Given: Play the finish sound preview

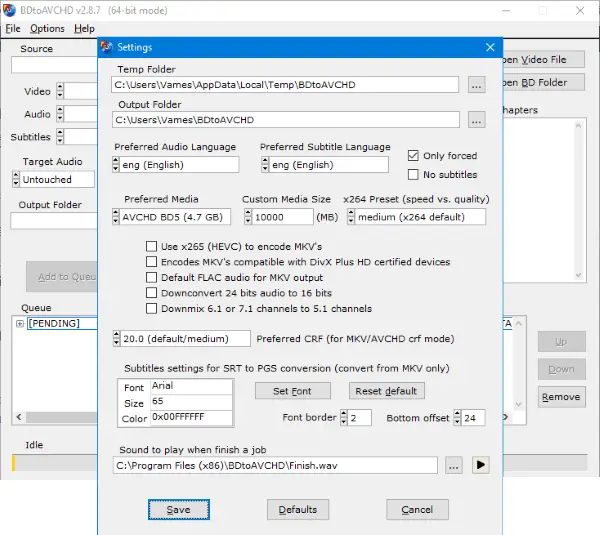Looking at the screenshot, I should tap(481, 465).
